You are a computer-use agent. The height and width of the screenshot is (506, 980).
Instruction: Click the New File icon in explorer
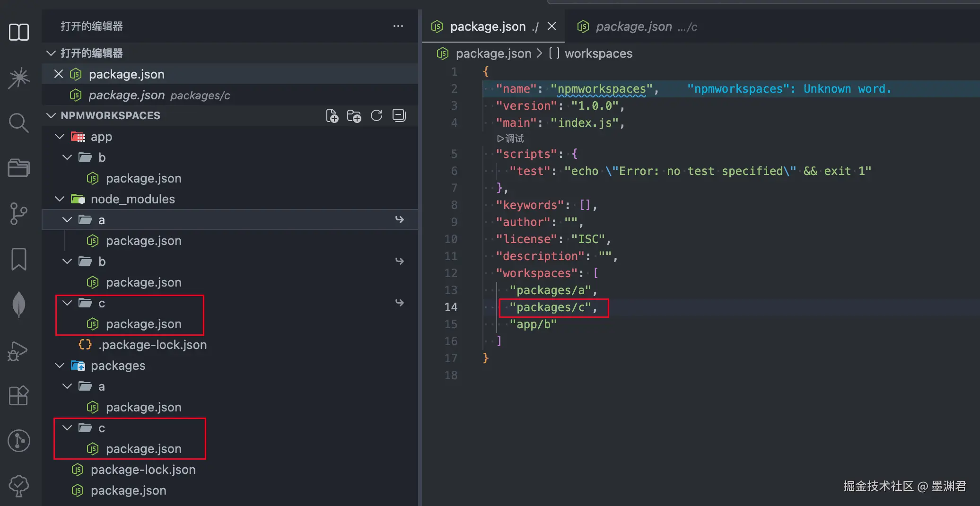[x=332, y=116]
